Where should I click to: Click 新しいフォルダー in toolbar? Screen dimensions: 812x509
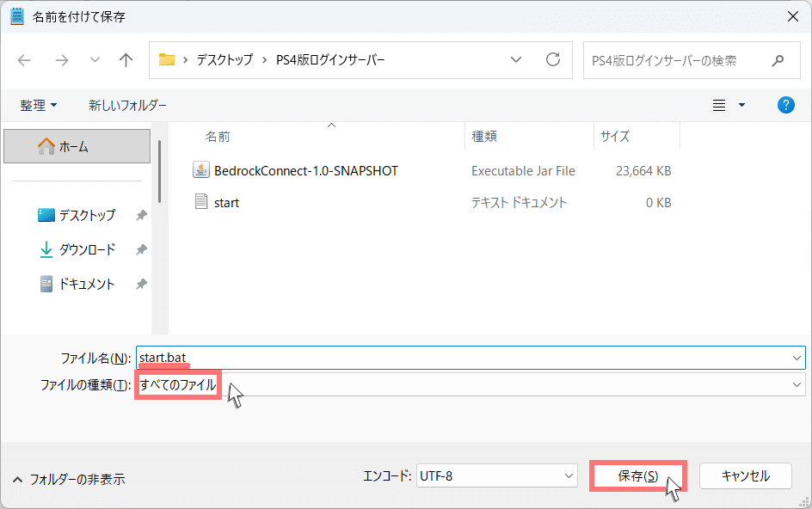tap(127, 105)
